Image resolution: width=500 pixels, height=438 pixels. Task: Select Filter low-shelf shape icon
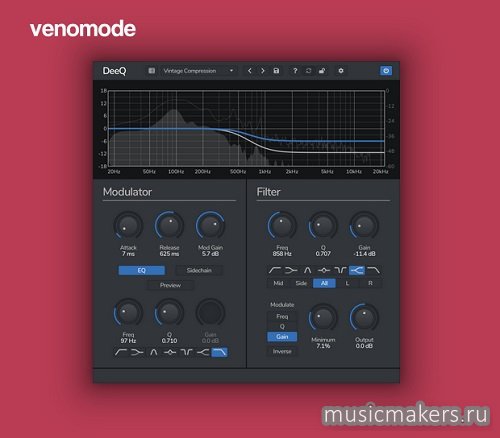point(291,270)
